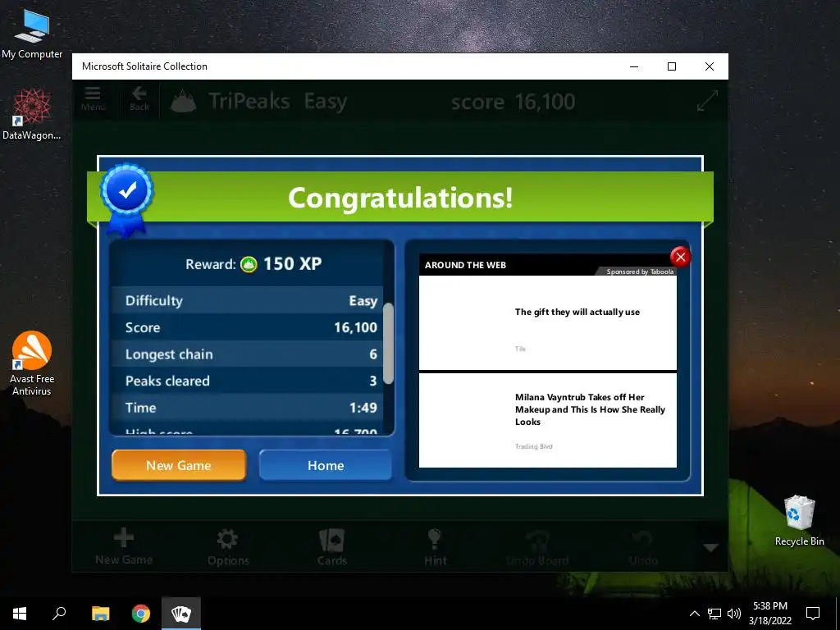Click the TriPeaks mountain icon

184,101
